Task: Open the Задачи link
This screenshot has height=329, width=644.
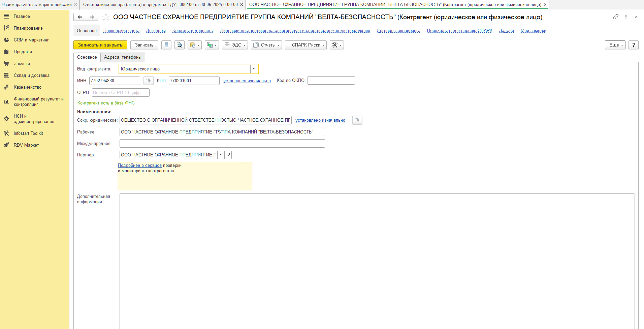Action: pyautogui.click(x=507, y=30)
